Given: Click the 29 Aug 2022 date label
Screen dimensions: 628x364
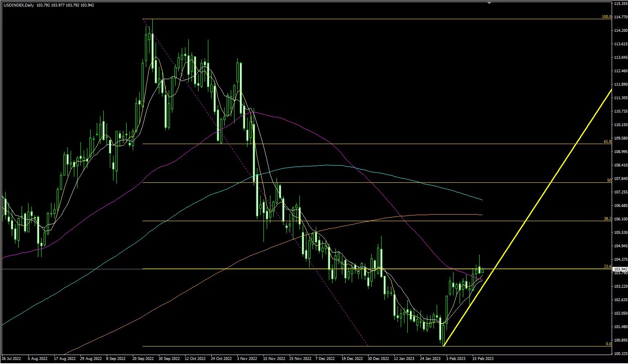Looking at the screenshot, I should click(90, 359).
